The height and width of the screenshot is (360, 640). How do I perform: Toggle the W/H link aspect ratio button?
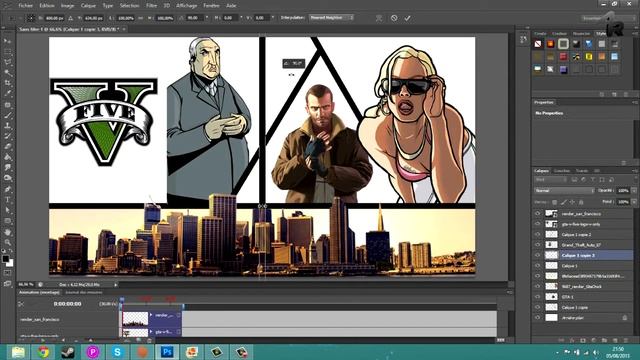click(140, 18)
